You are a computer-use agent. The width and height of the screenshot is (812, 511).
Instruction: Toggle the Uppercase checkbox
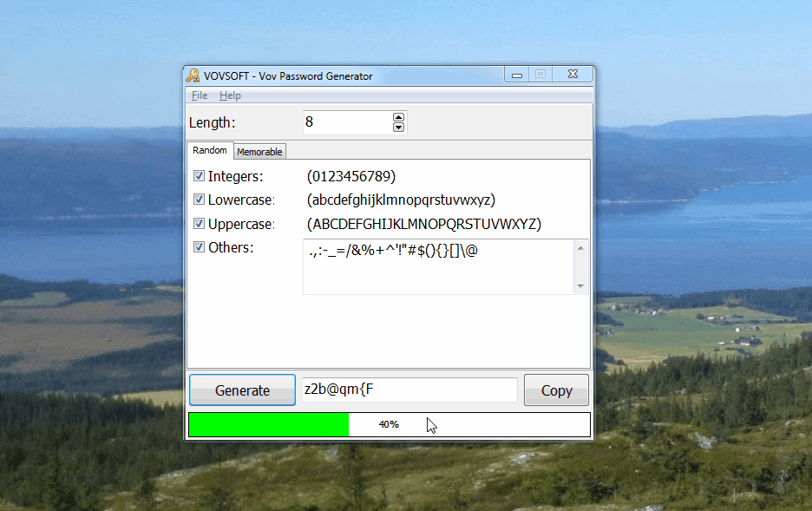click(x=199, y=224)
